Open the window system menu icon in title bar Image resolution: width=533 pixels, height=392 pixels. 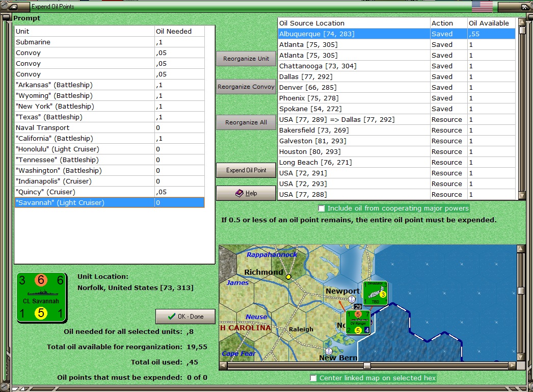[13, 6]
